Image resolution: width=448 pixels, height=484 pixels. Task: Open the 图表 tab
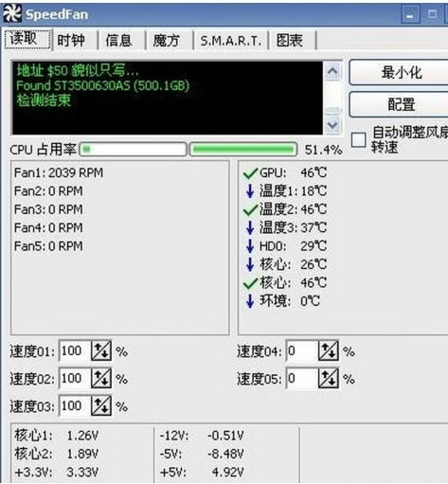[290, 41]
